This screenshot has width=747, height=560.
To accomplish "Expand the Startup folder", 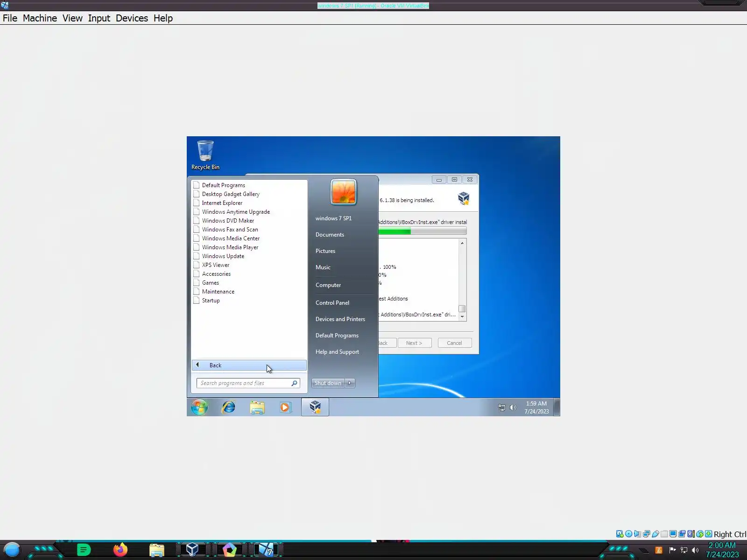I will [x=211, y=301].
